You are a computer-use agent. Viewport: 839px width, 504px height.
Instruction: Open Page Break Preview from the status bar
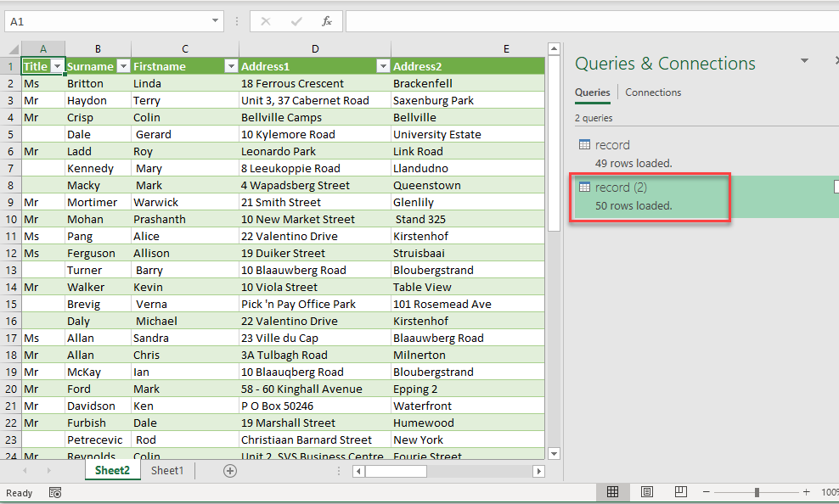pos(679,492)
